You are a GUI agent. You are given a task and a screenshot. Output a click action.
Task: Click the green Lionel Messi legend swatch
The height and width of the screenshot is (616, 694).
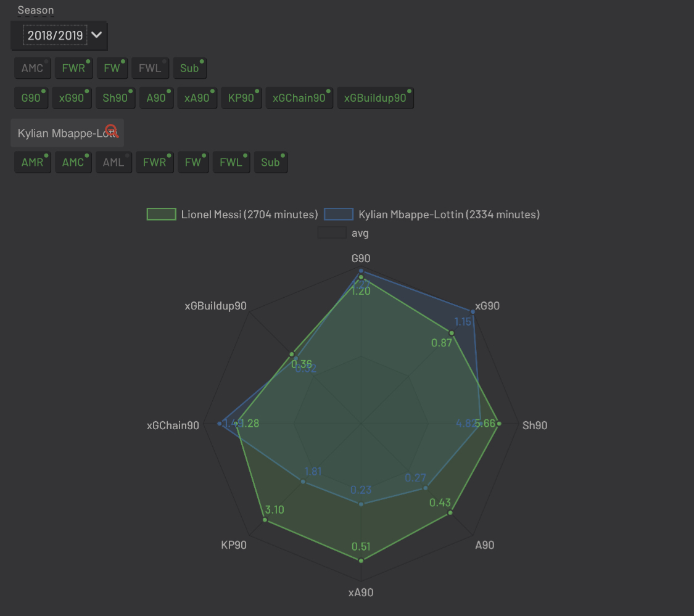[x=162, y=214]
